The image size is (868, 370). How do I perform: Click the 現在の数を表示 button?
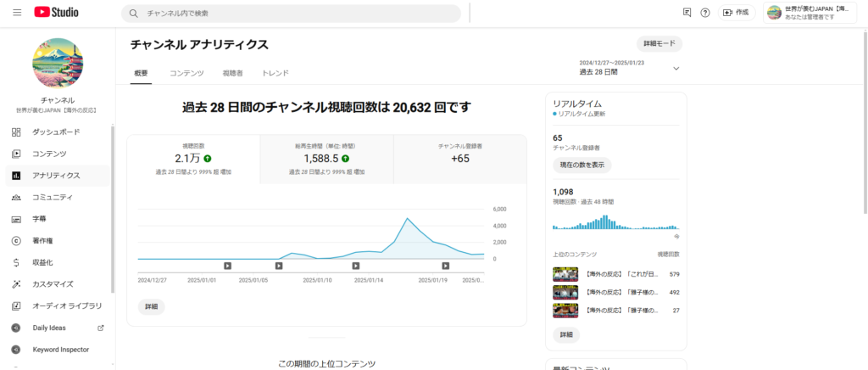pos(581,165)
